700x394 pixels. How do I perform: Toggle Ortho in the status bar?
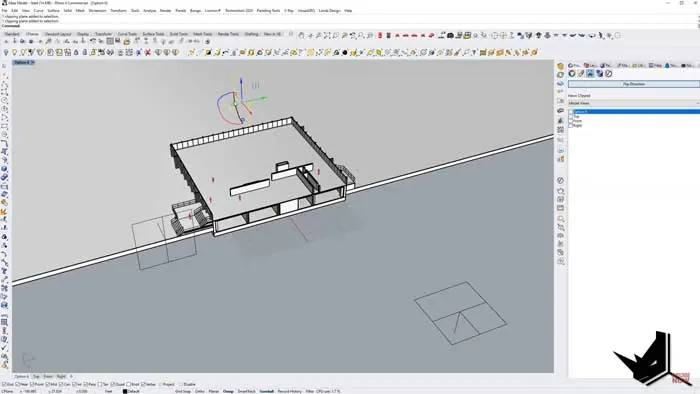pos(200,391)
